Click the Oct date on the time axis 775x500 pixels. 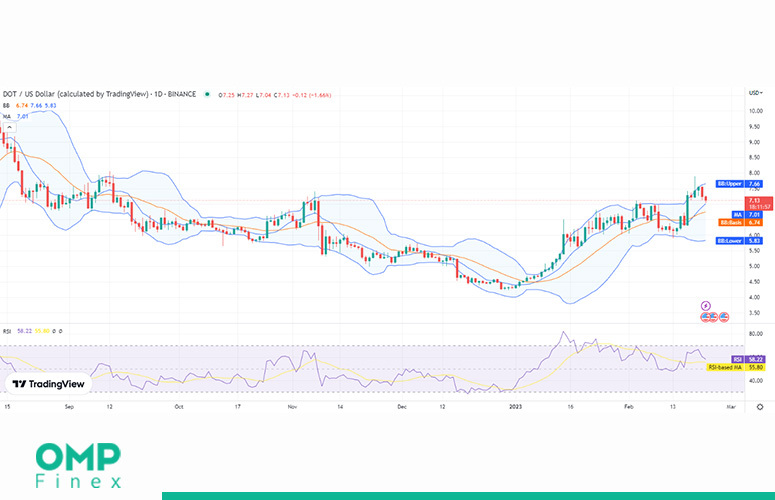(x=179, y=407)
